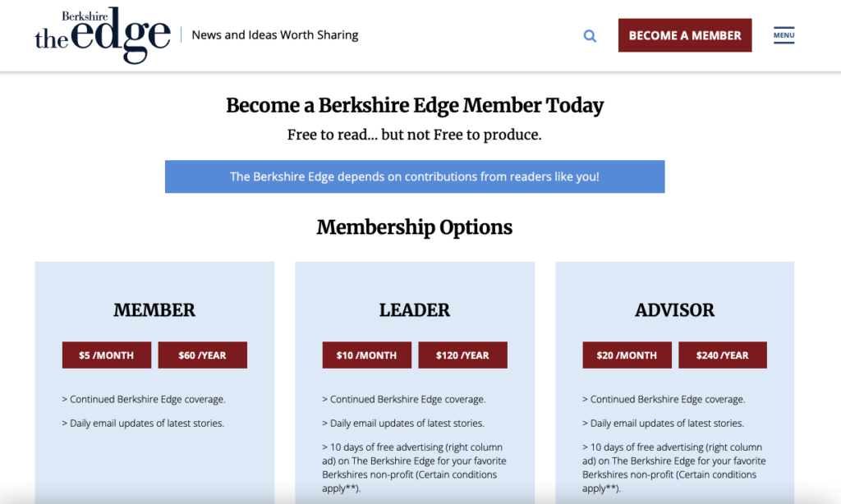
Task: Click the LEADER tier heading
Action: tap(415, 310)
